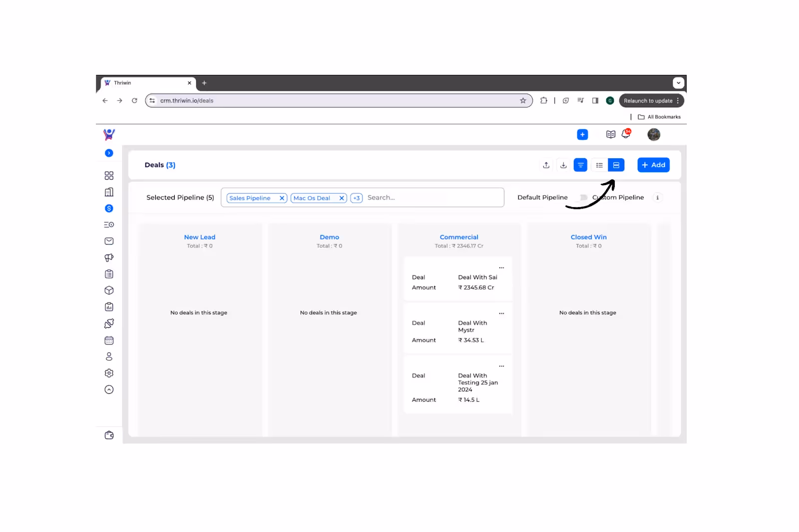Click the Thriwin logo in the sidebar
Viewport: 799px width, 532px height.
pyautogui.click(x=109, y=134)
